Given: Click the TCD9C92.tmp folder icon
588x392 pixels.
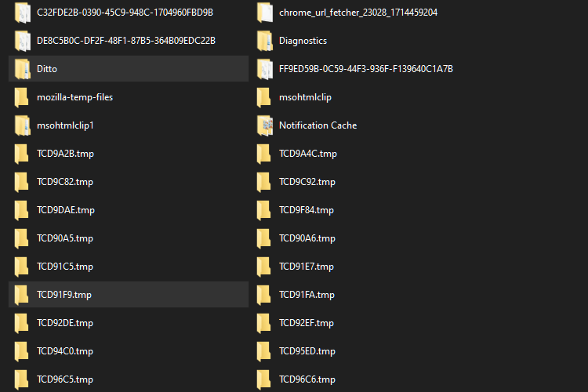Looking at the screenshot, I should 264,182.
